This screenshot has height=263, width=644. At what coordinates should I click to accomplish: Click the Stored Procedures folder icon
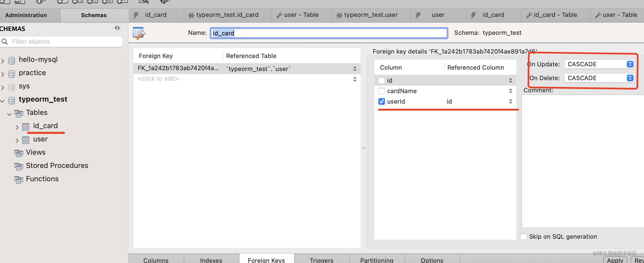[x=19, y=166]
